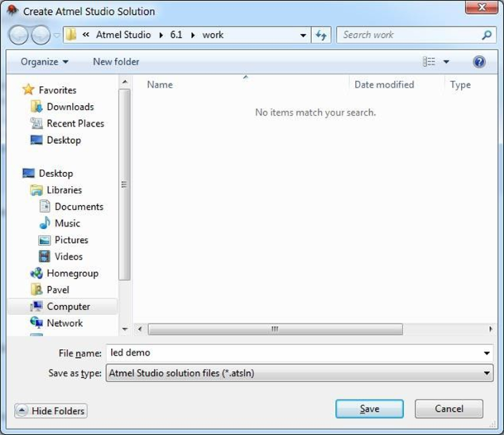504x435 pixels.
Task: Open the File name dropdown arrow
Action: [487, 353]
